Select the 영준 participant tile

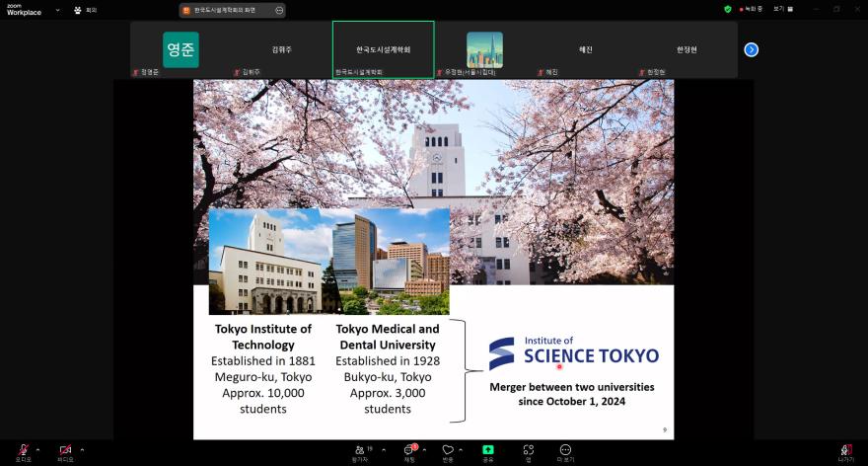(x=181, y=50)
